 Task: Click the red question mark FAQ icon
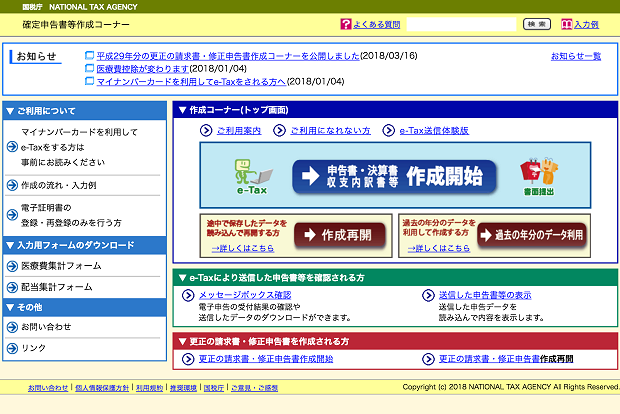click(x=346, y=24)
